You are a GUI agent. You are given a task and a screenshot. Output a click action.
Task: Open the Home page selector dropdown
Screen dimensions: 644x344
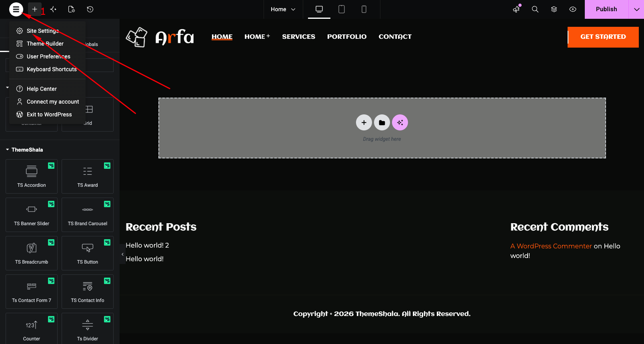(x=283, y=9)
